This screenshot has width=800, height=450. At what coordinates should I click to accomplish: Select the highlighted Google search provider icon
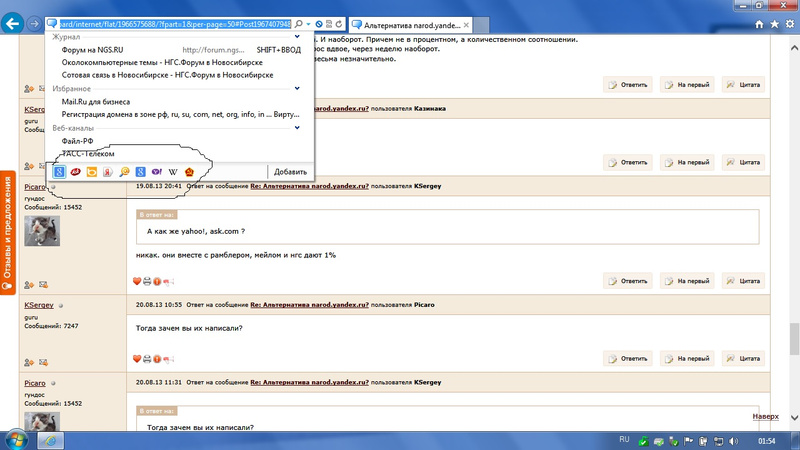[x=59, y=172]
